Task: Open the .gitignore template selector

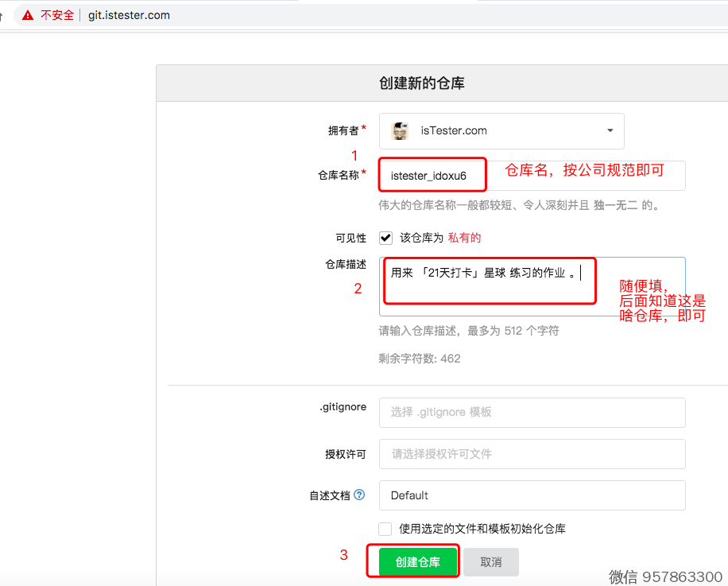Action: [x=532, y=412]
